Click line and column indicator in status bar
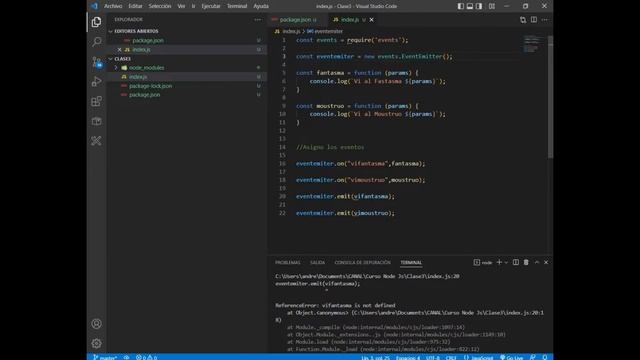The height and width of the screenshot is (360, 640). pos(375,358)
